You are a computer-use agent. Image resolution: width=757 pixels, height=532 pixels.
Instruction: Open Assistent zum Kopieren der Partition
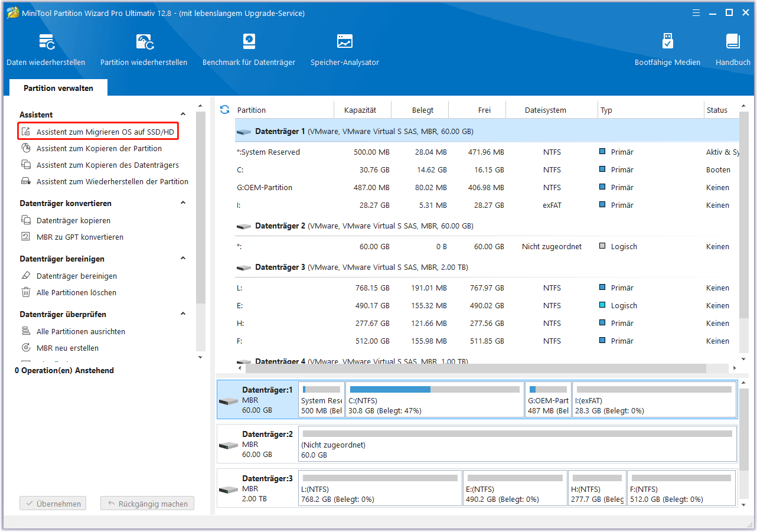pos(99,148)
